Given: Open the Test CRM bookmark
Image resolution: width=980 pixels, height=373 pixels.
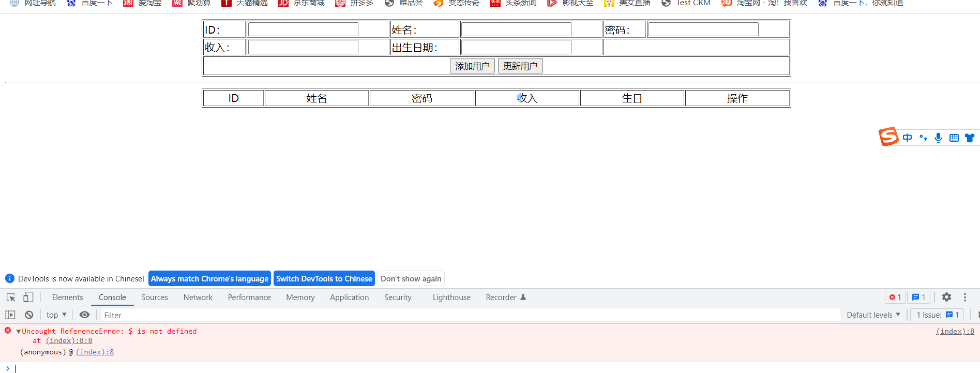Looking at the screenshot, I should pos(686,3).
